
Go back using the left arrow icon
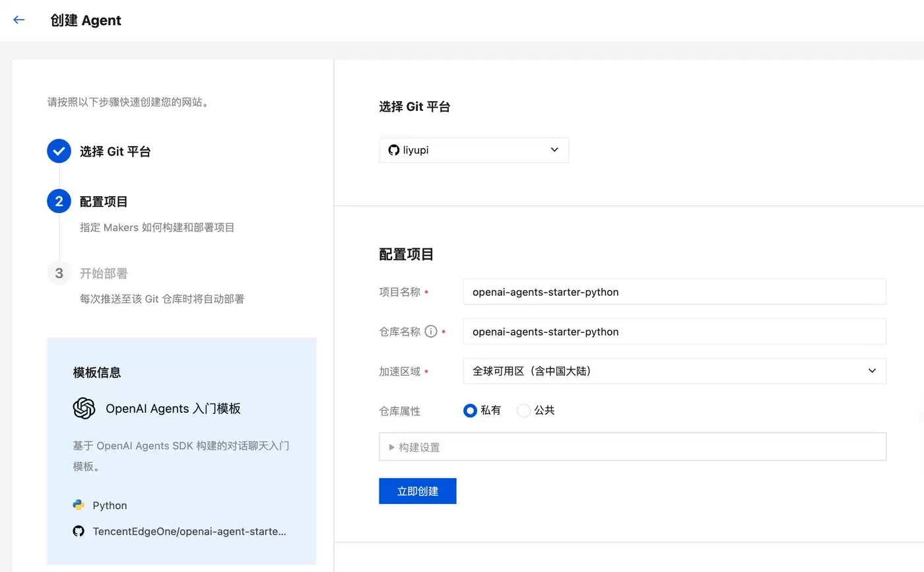(18, 20)
